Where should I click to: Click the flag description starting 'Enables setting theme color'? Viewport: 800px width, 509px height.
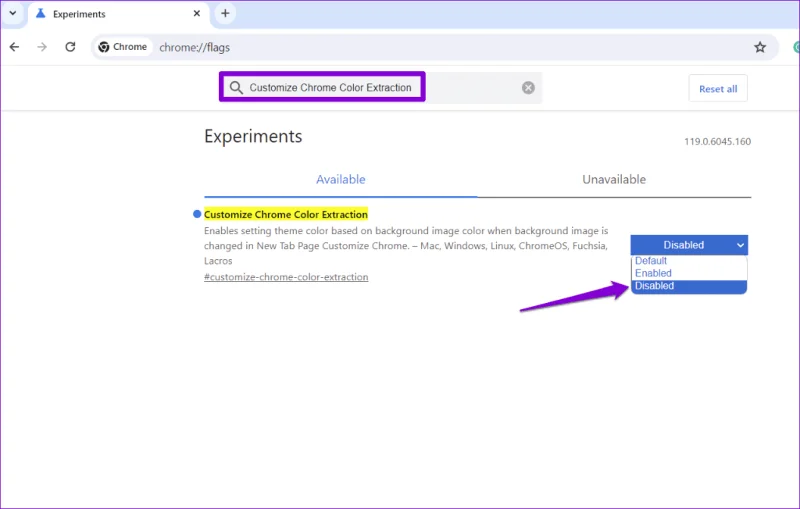click(406, 246)
